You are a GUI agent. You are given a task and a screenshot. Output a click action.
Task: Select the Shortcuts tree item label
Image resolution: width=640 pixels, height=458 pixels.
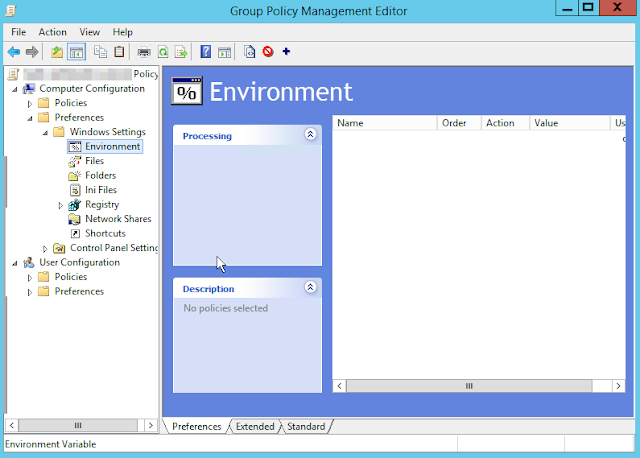pos(105,233)
